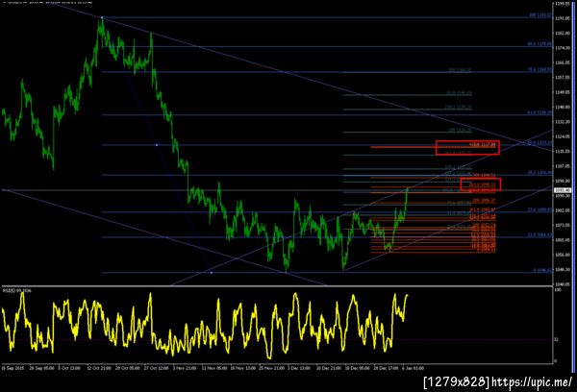Click the 12 Oct 21:00 time label
Screen dimensions: 577x392
[x=99, y=368]
